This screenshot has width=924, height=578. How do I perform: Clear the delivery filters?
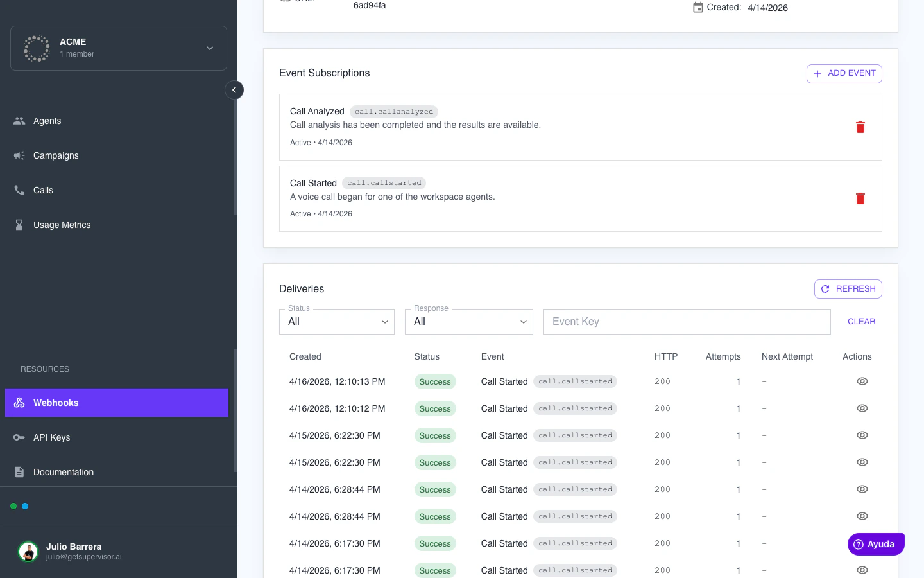(x=861, y=322)
